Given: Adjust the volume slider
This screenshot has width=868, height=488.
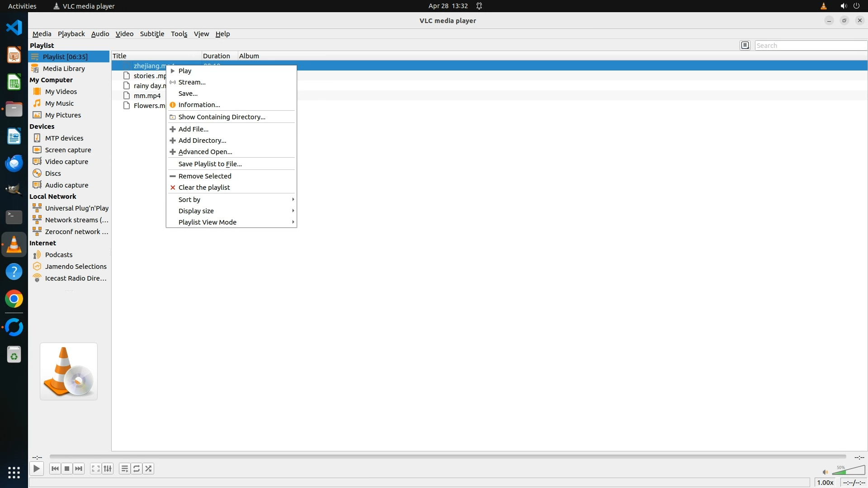Looking at the screenshot, I should click(x=849, y=471).
